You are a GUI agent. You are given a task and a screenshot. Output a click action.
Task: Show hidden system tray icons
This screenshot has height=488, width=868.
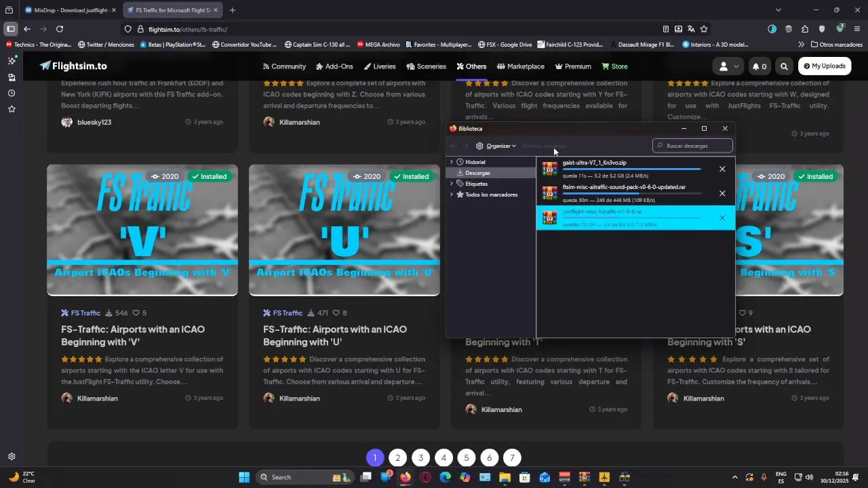pos(734,477)
